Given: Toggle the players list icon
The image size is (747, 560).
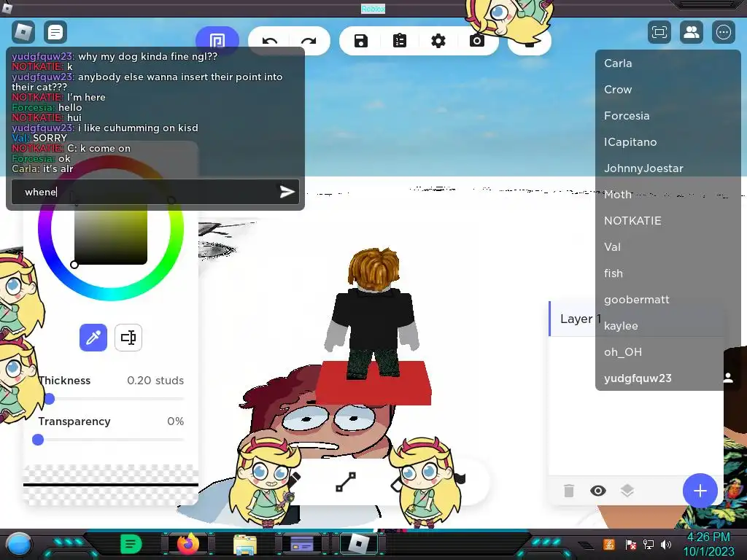Looking at the screenshot, I should 692,32.
